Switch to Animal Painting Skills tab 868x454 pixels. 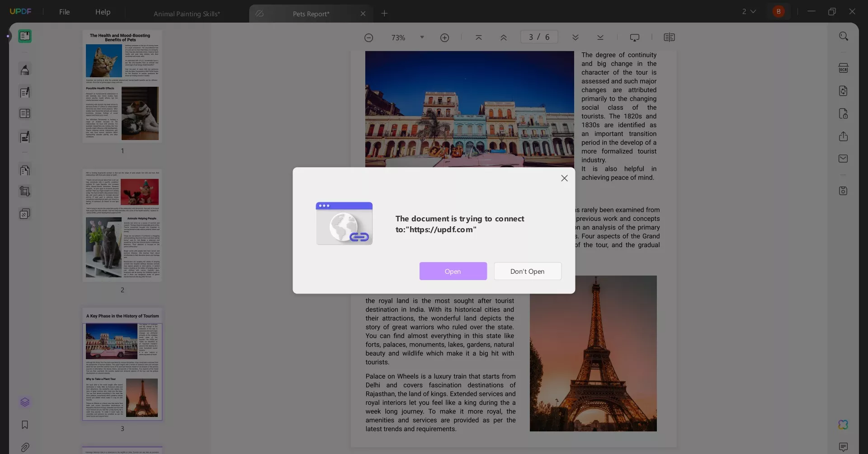pyautogui.click(x=187, y=14)
